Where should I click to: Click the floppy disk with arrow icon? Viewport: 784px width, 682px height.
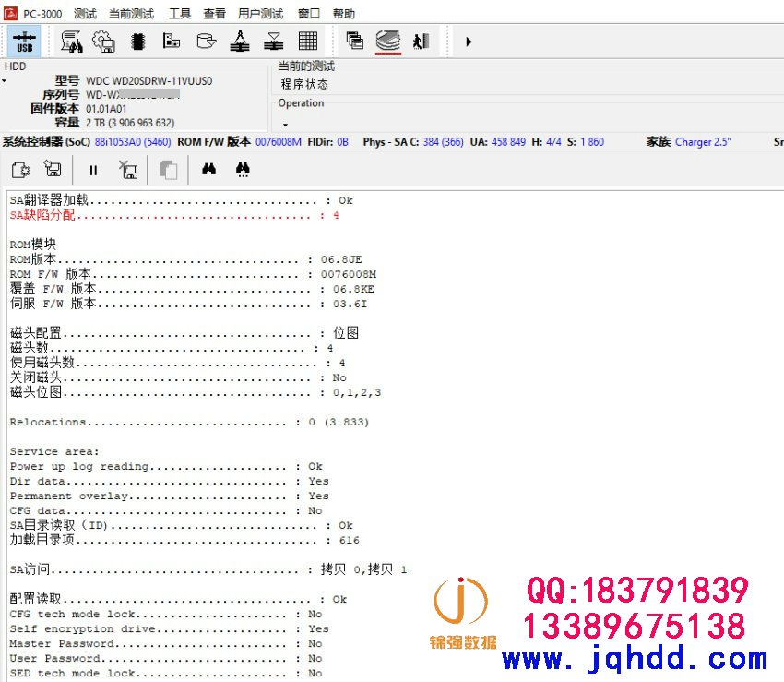[x=53, y=169]
